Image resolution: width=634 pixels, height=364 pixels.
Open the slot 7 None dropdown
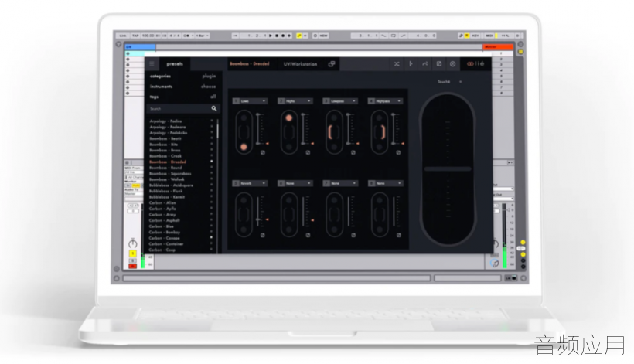[340, 183]
